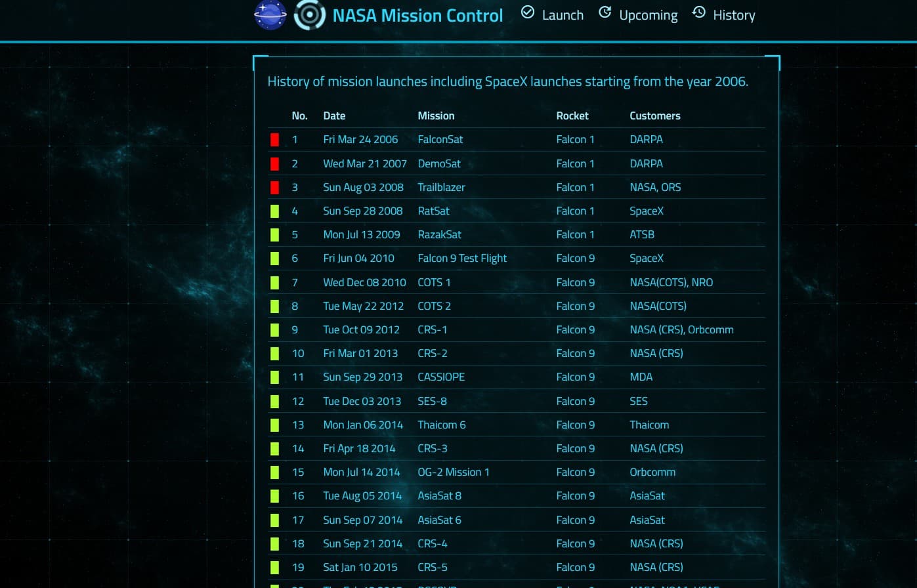Click customer SES
The width and height of the screenshot is (917, 588).
click(639, 401)
